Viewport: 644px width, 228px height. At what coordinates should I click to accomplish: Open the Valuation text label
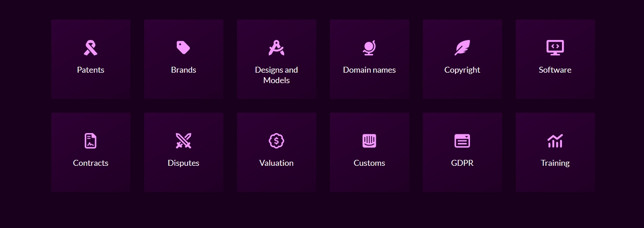[x=276, y=163]
